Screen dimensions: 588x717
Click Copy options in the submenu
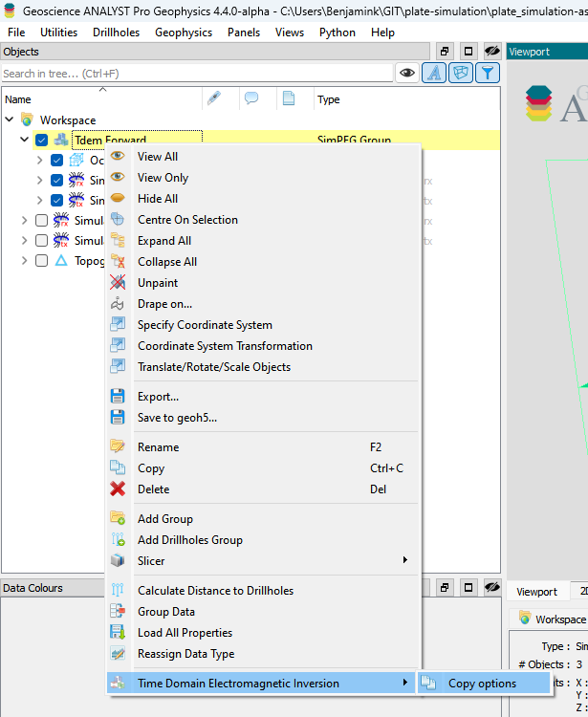tap(482, 684)
